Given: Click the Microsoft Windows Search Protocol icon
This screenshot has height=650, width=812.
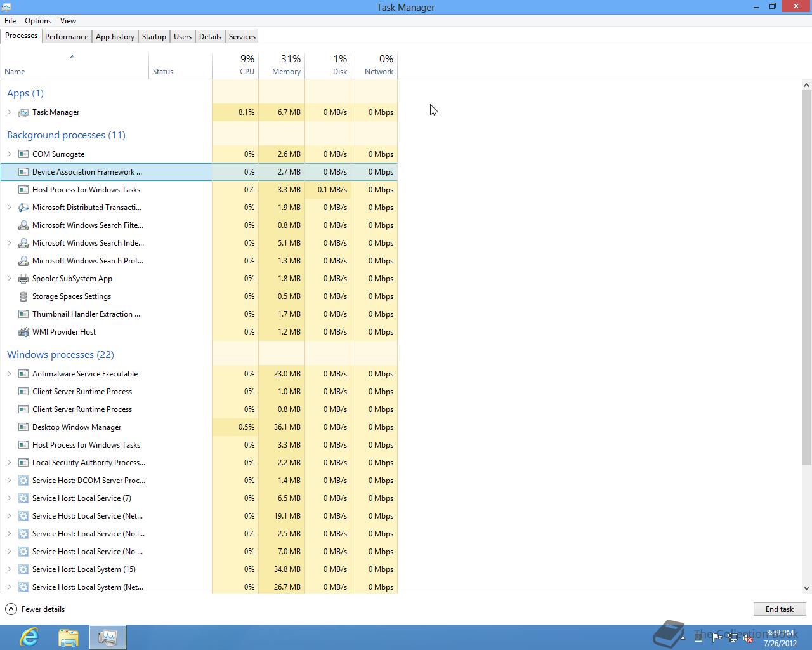Looking at the screenshot, I should (x=23, y=261).
